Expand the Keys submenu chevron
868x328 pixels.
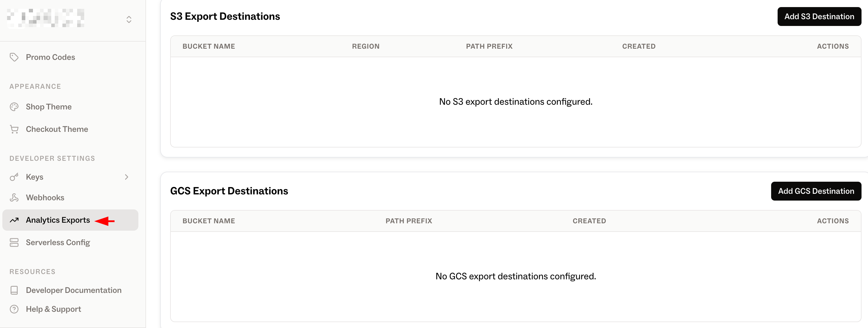(x=127, y=177)
